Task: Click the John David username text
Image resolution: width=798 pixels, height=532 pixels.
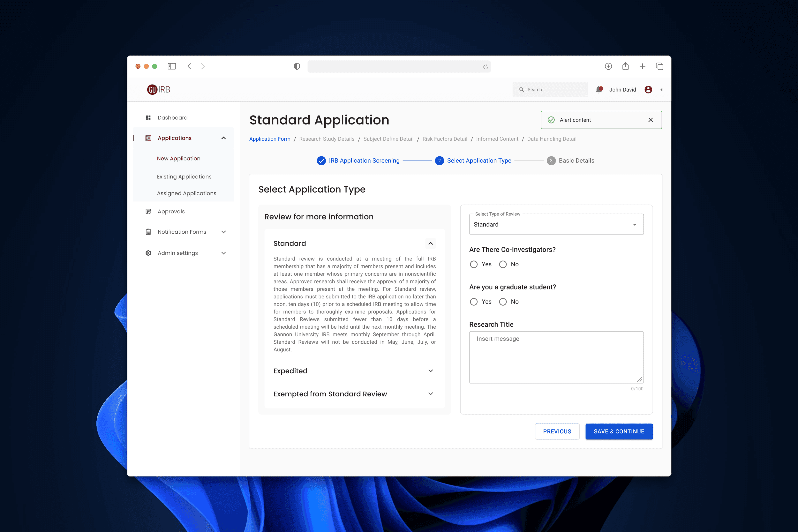Action: (623, 90)
